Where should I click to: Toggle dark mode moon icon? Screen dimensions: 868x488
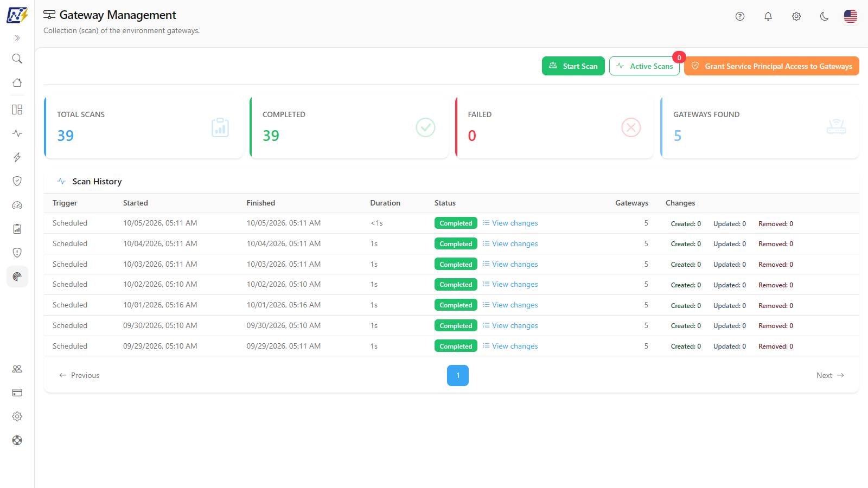tap(825, 16)
